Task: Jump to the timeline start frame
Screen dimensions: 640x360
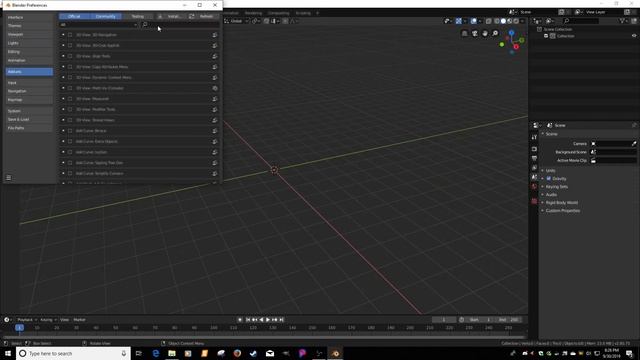Action: tap(248, 320)
